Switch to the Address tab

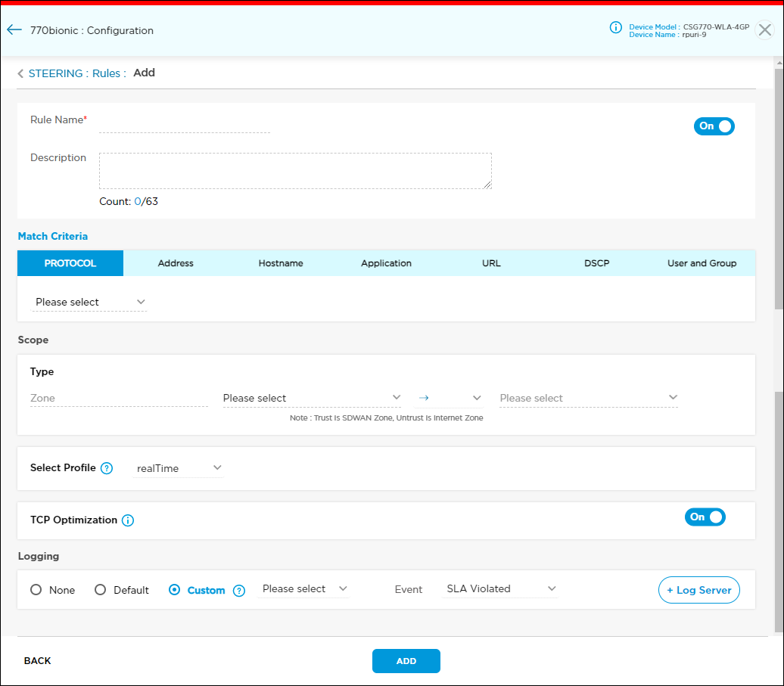(x=176, y=263)
